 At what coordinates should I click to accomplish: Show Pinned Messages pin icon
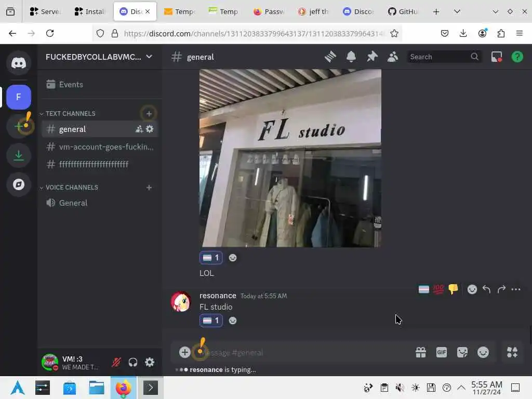[x=372, y=57]
